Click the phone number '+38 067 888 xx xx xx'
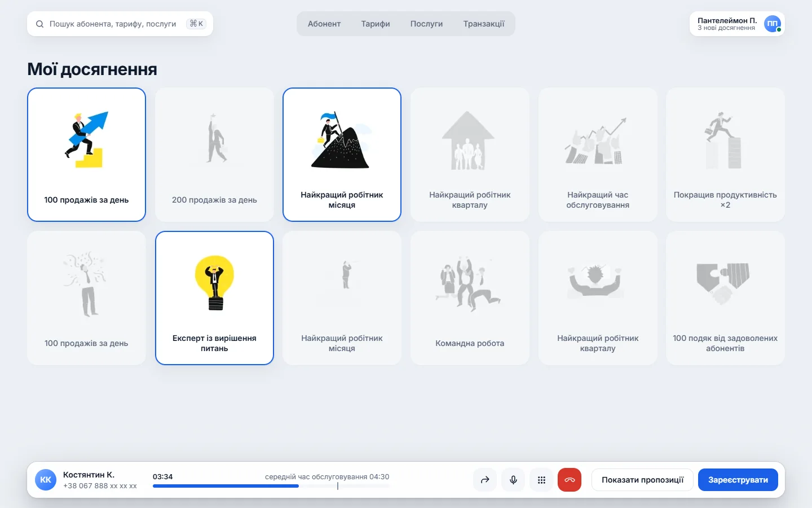The width and height of the screenshot is (812, 508). coord(100,486)
